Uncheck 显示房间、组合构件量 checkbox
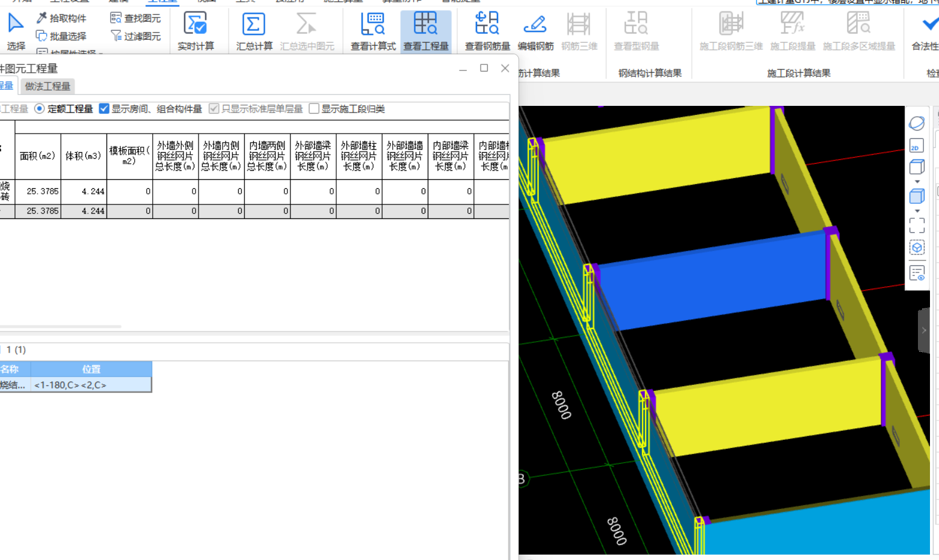Image resolution: width=939 pixels, height=560 pixels. (x=104, y=109)
